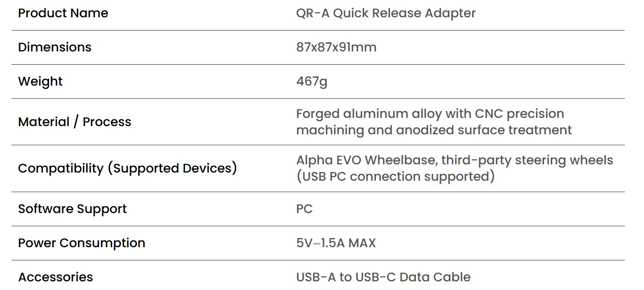
Task: Click the 87x87x91mm dimensions value
Action: (336, 47)
